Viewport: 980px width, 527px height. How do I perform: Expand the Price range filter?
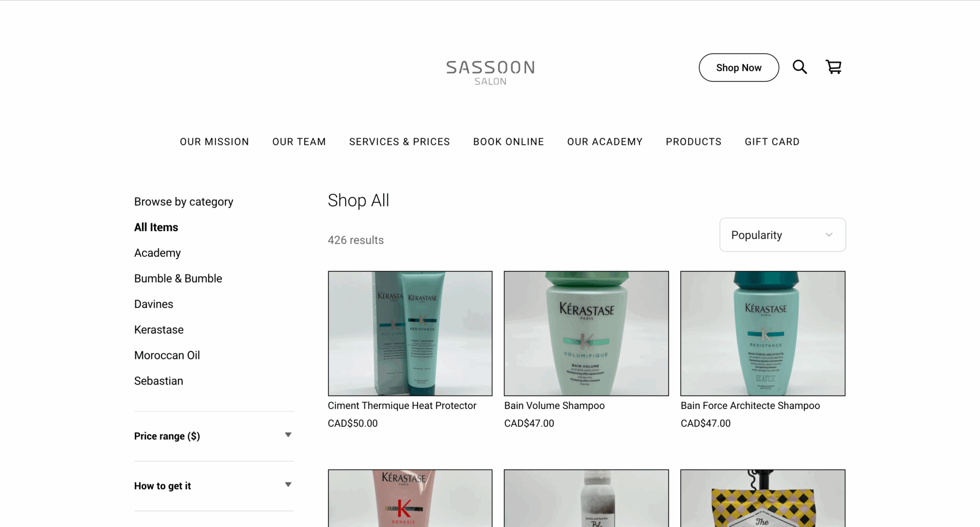(214, 436)
